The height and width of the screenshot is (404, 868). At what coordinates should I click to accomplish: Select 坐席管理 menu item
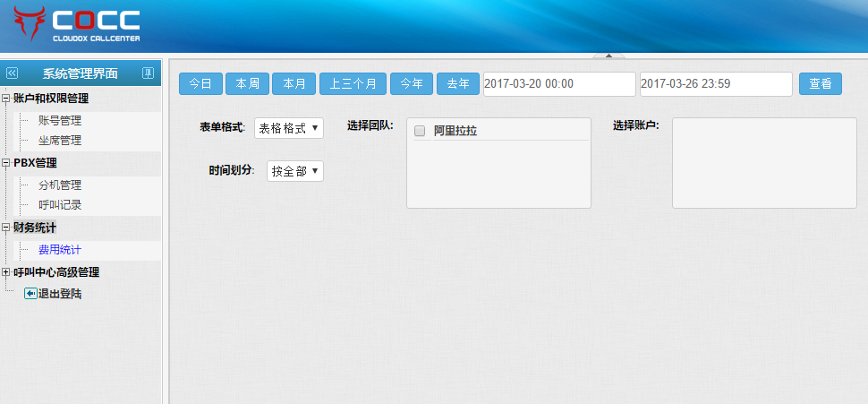click(x=60, y=141)
